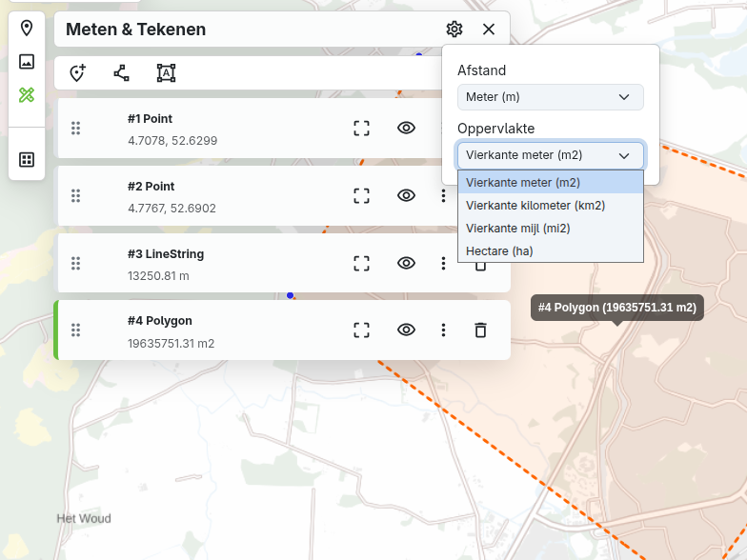747x560 pixels.
Task: Open more options for #2 Point
Action: (444, 196)
